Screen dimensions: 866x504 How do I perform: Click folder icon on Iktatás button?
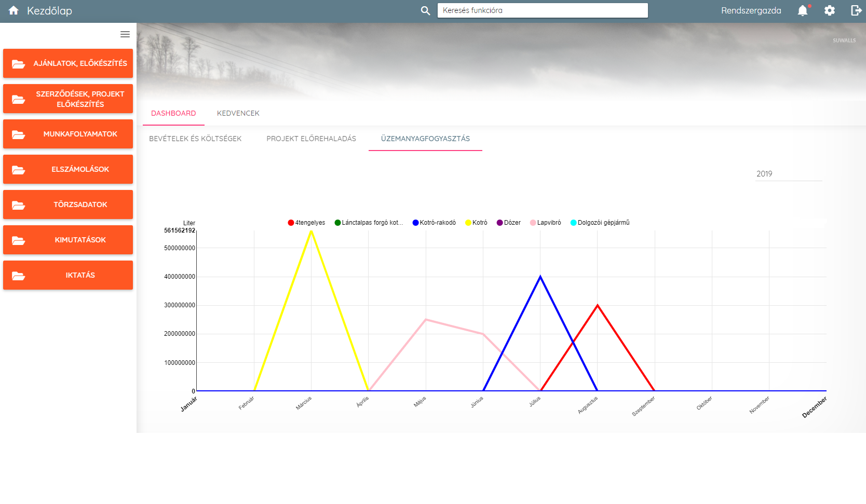[x=19, y=276]
